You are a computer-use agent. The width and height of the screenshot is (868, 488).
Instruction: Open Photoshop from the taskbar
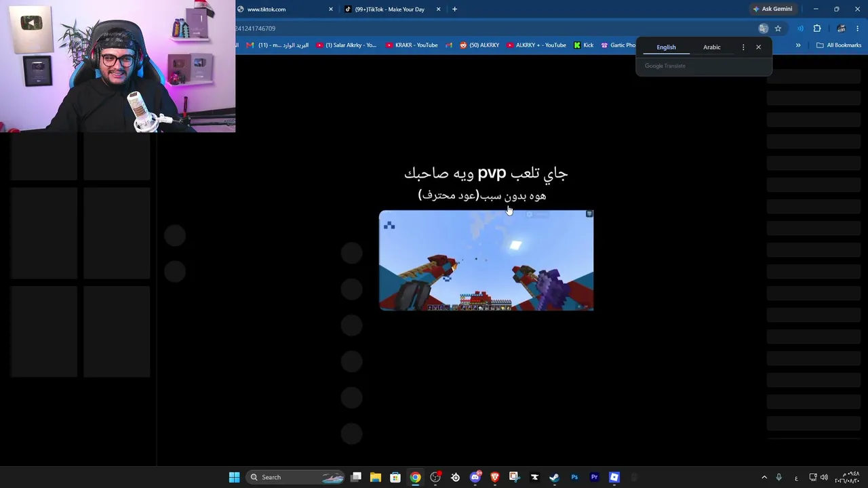point(574,477)
